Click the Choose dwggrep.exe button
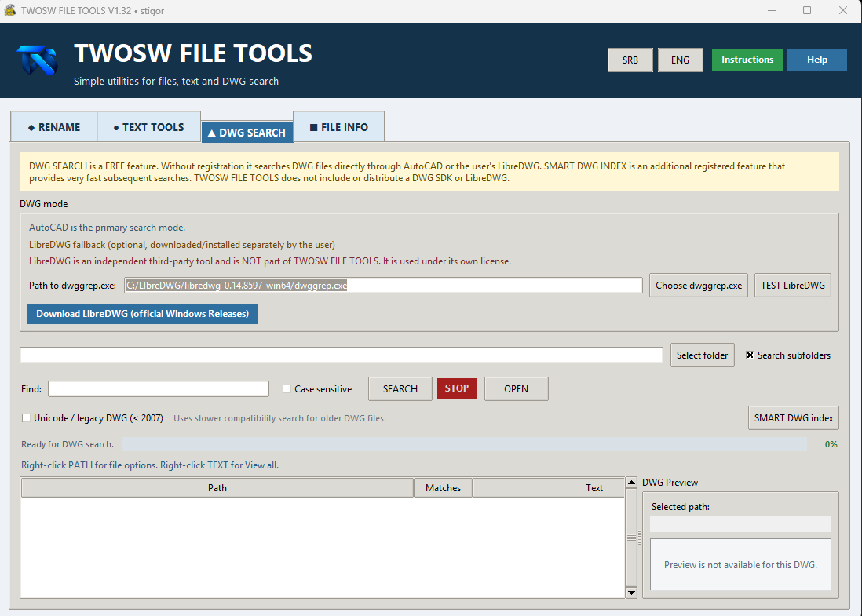Screen dimensions: 862x616 (x=698, y=285)
